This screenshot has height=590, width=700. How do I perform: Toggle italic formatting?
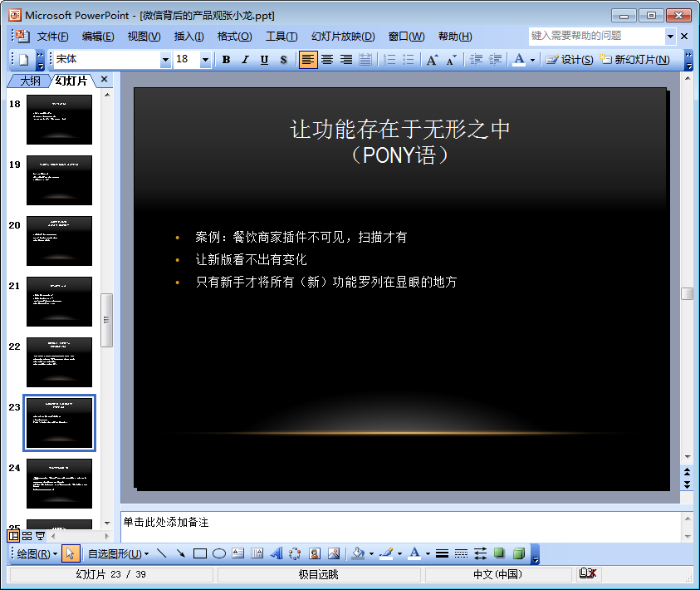pos(245,59)
